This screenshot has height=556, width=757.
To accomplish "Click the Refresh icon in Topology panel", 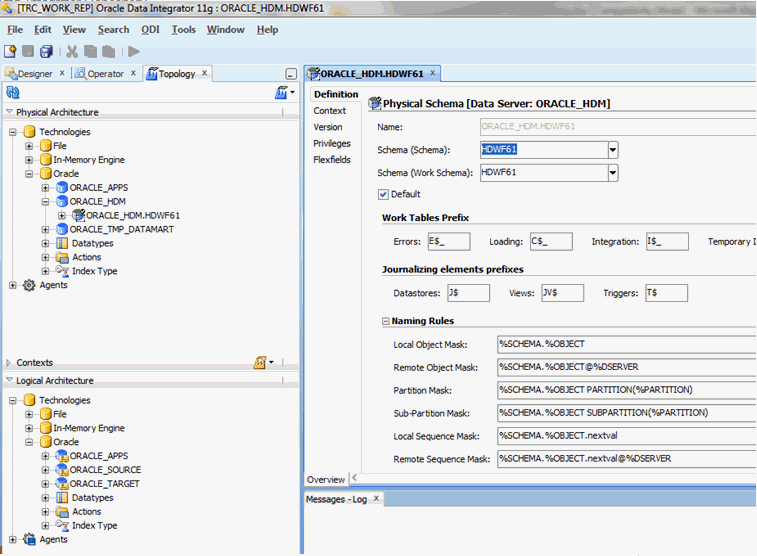I will [13, 92].
